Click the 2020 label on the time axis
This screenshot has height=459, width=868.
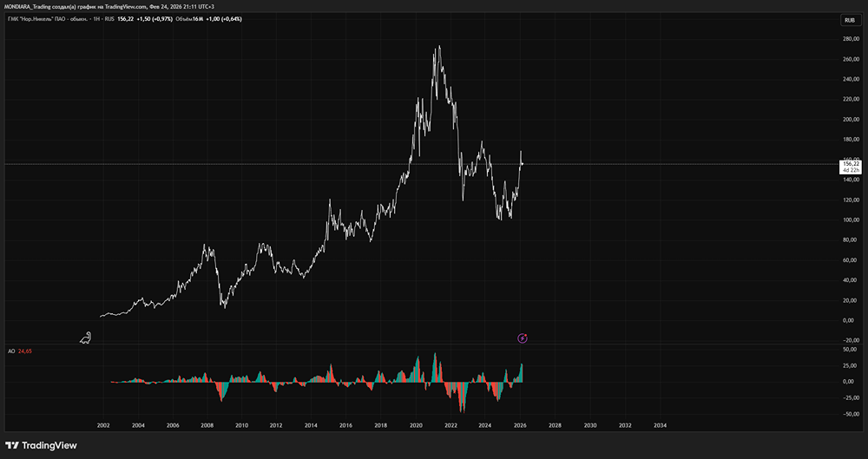pyautogui.click(x=416, y=426)
